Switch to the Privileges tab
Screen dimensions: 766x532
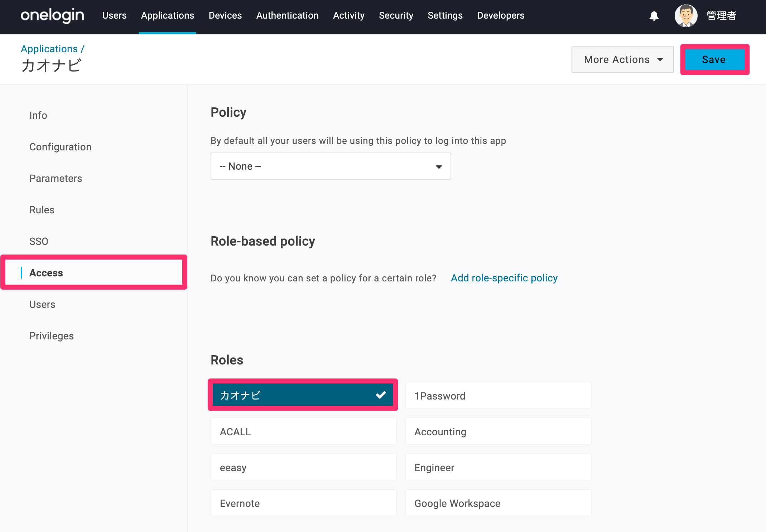point(52,336)
